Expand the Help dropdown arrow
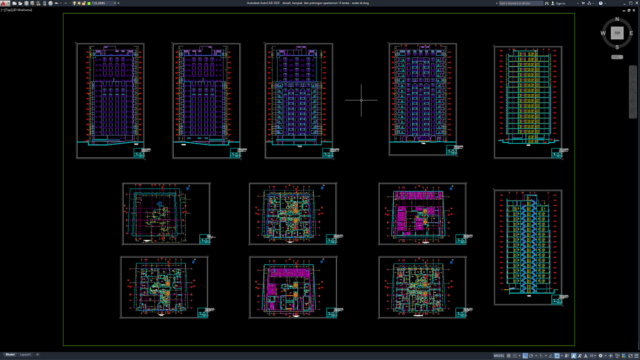Image resolution: width=640 pixels, height=360 pixels. tap(605, 3)
